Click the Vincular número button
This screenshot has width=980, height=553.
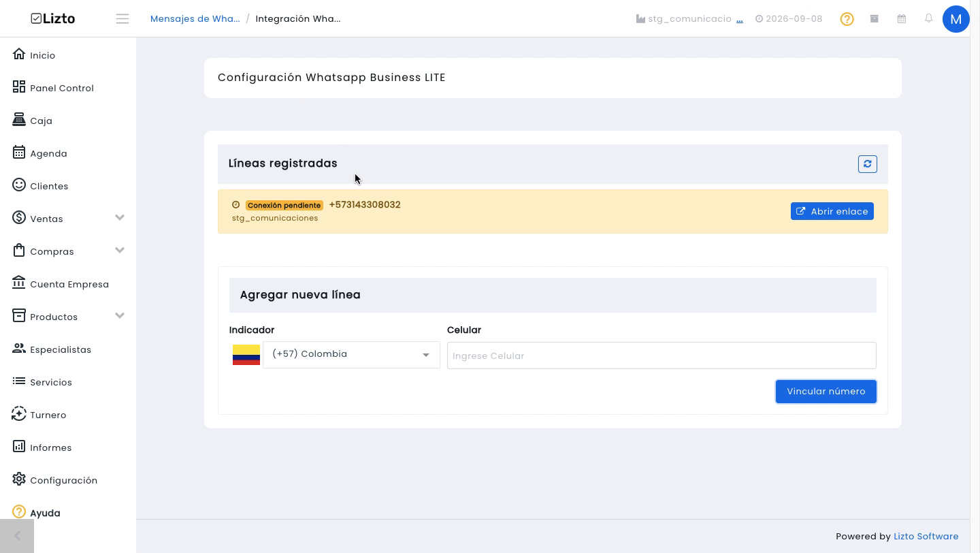click(826, 392)
